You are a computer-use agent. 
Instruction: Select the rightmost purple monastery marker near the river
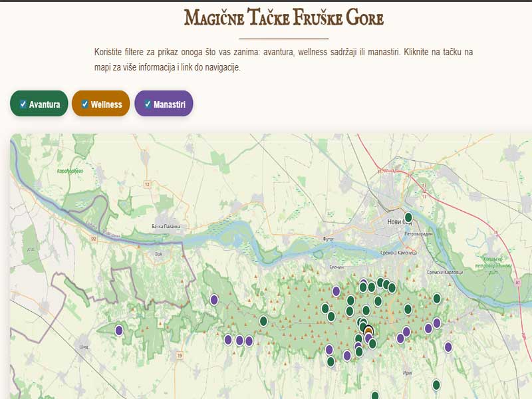(x=448, y=347)
